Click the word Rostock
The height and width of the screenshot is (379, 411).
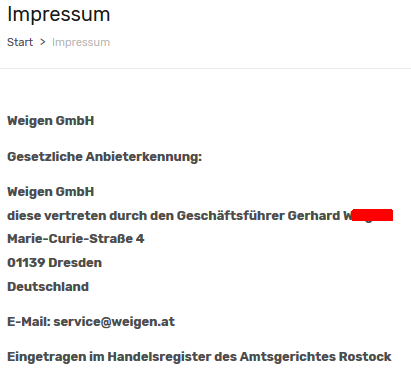click(365, 357)
